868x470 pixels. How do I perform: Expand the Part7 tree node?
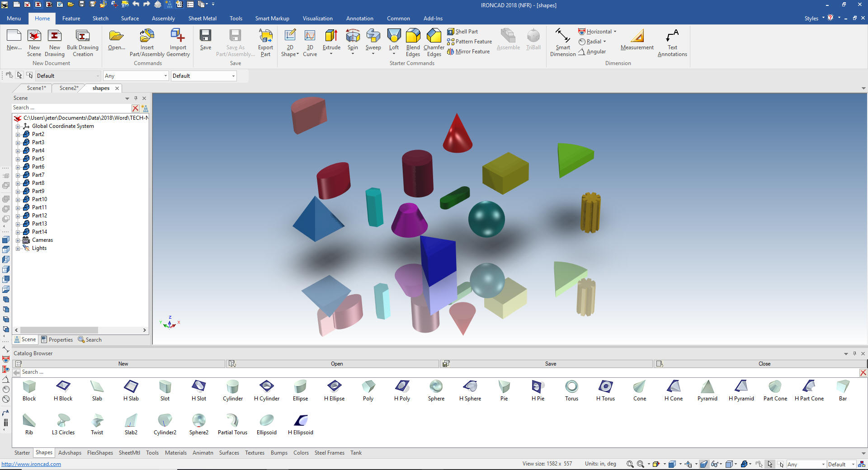coord(18,175)
